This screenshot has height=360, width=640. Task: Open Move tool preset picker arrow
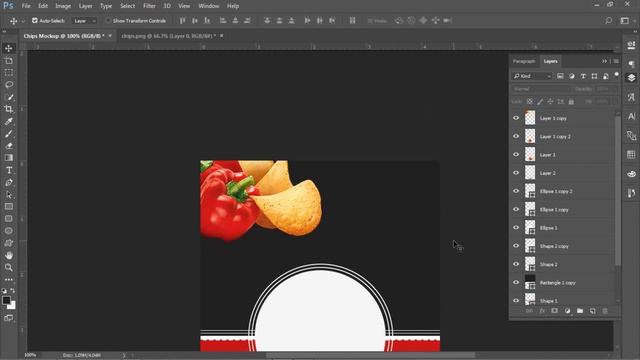click(23, 21)
